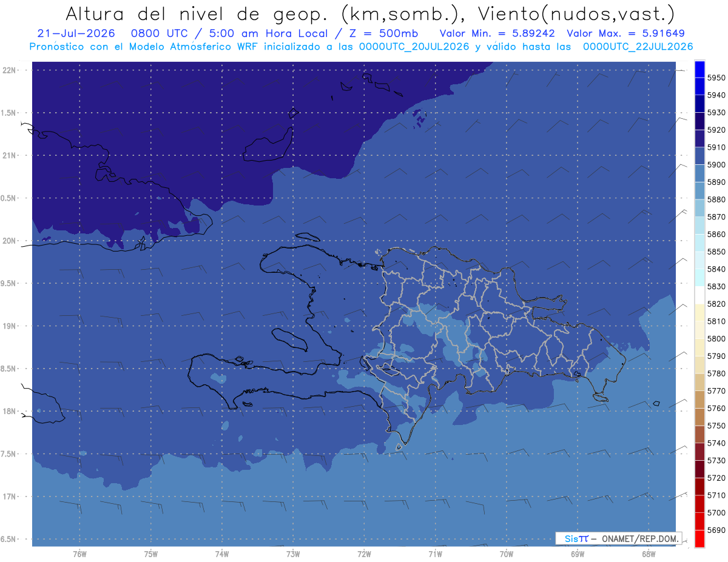Viewport: 728px width, 562px height.
Task: Click the '75W' longitude label
Action: (150, 554)
